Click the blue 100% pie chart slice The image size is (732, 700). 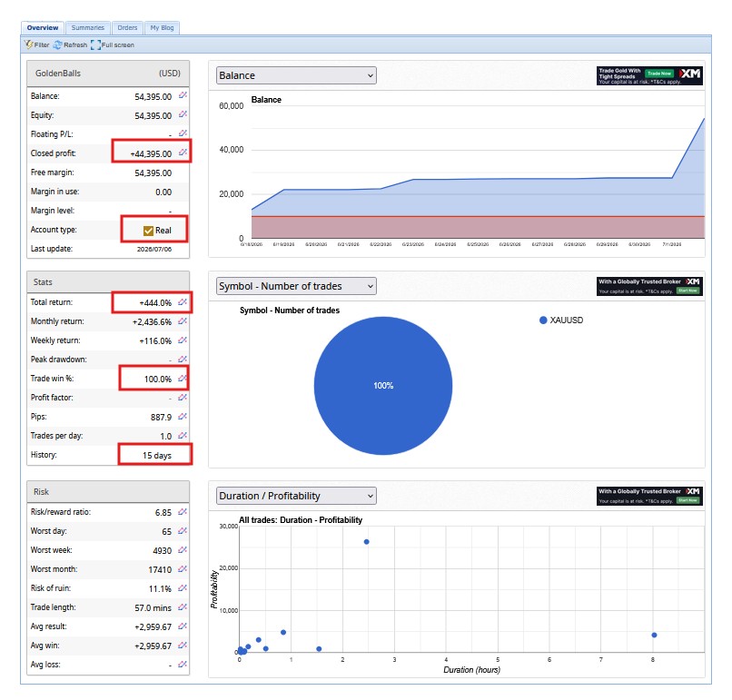click(x=383, y=386)
